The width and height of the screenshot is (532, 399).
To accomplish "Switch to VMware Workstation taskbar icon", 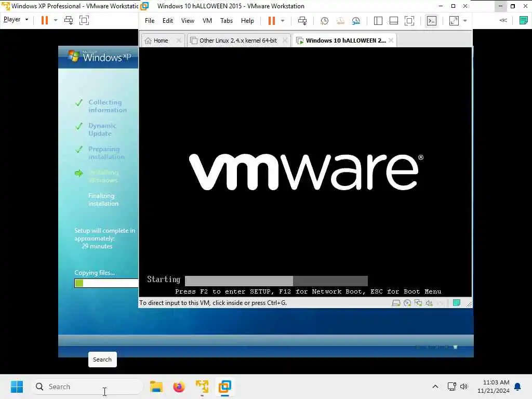I will (225, 387).
